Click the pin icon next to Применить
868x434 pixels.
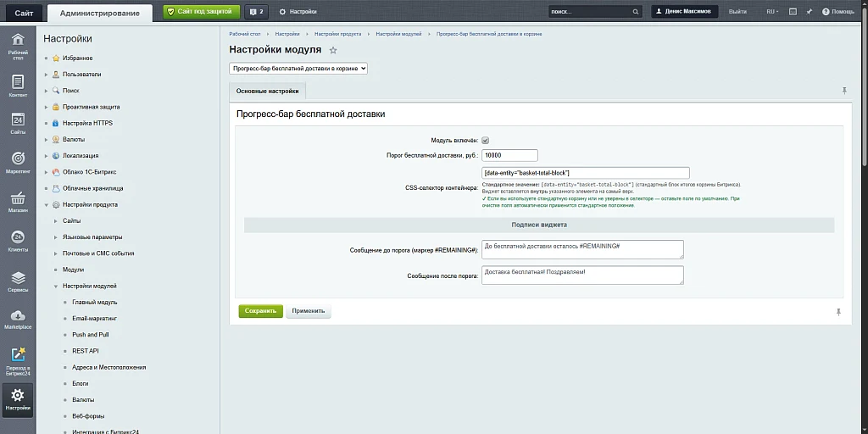(838, 312)
